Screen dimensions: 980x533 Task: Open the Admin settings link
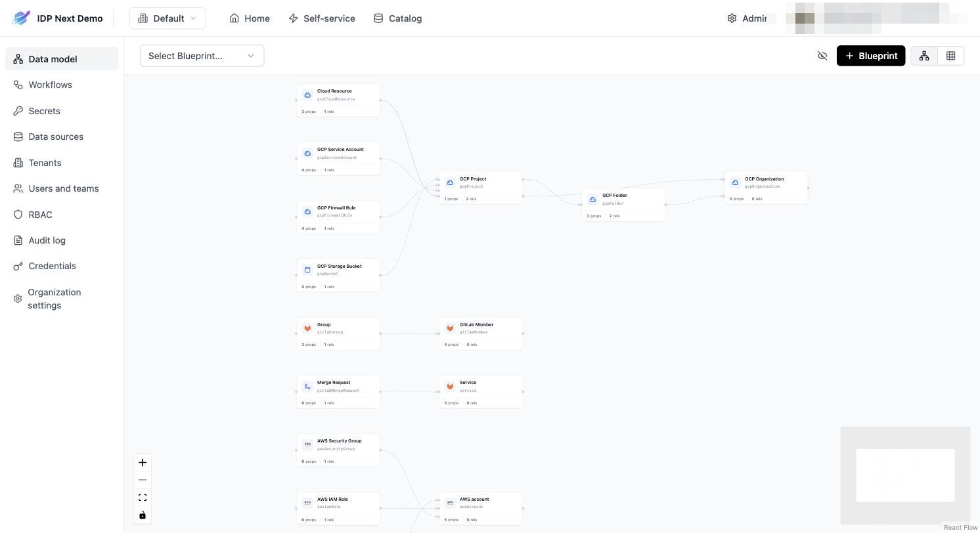point(747,18)
